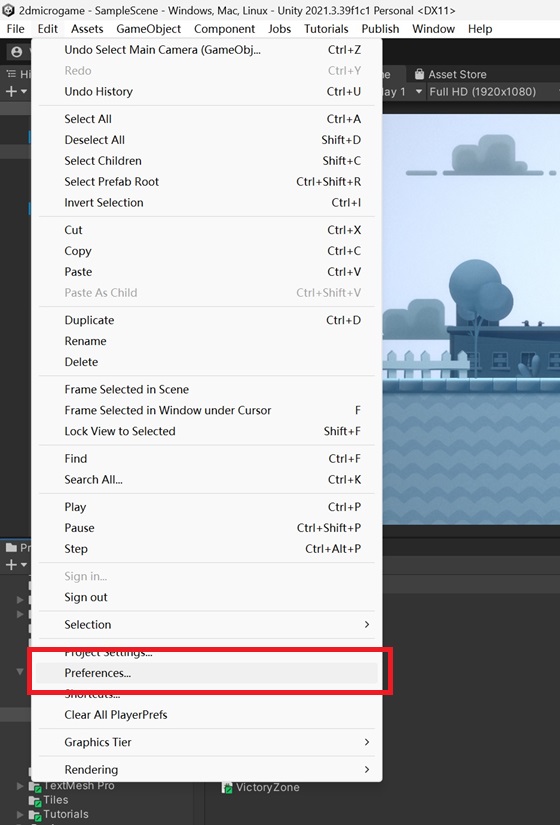Select the VictoryZone prefab icon
Viewport: 560px width, 825px height.
click(x=227, y=788)
